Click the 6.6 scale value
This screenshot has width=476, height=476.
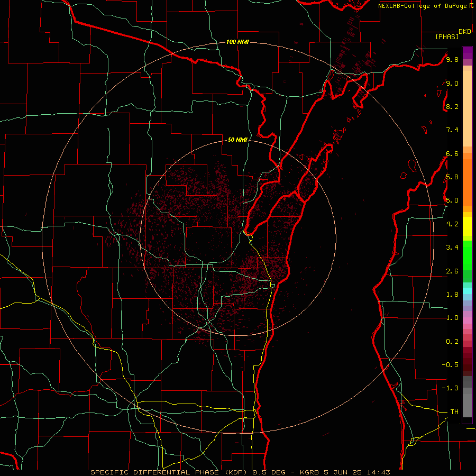(x=452, y=153)
